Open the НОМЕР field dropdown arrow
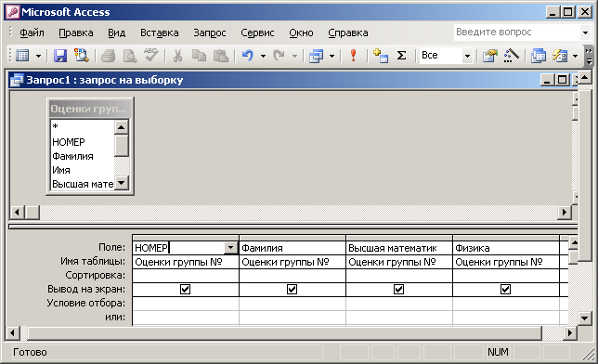This screenshot has height=364, width=598. click(x=230, y=248)
